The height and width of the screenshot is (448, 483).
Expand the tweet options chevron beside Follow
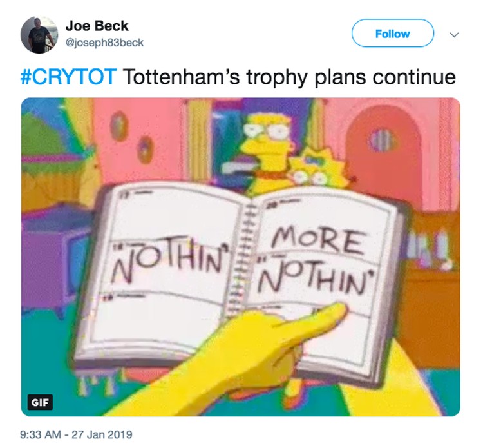(454, 35)
